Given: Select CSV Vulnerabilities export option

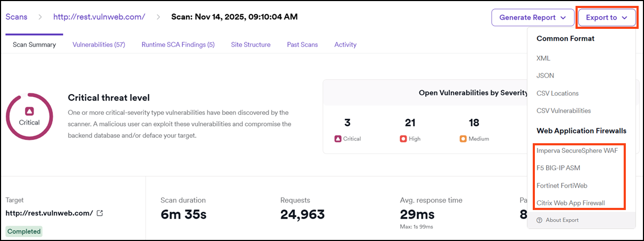Looking at the screenshot, I should coord(563,111).
